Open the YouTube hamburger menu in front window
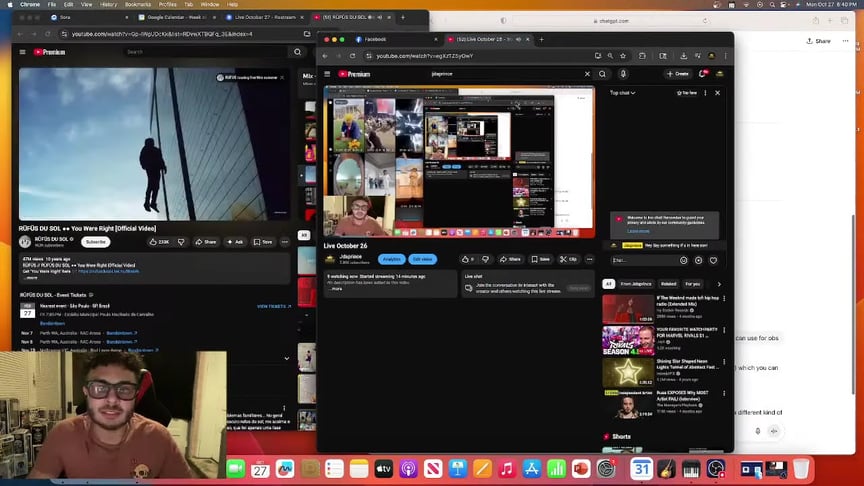864x486 pixels. 329,73
